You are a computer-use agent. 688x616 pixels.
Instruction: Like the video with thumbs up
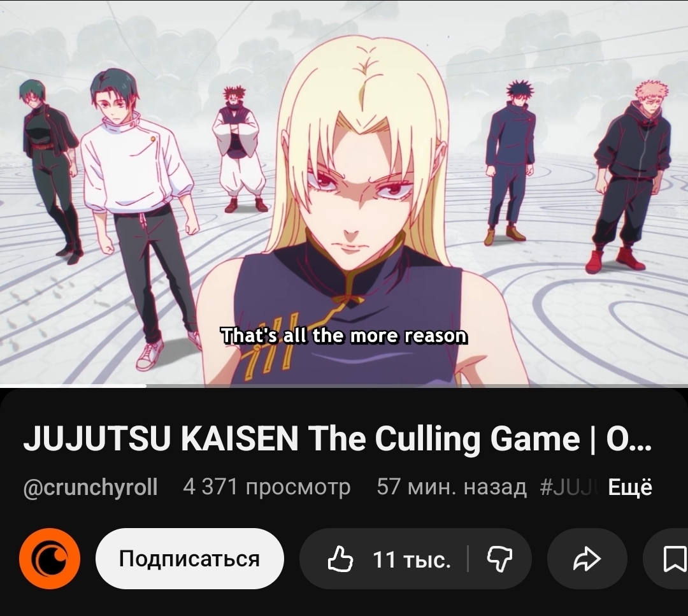tap(340, 559)
